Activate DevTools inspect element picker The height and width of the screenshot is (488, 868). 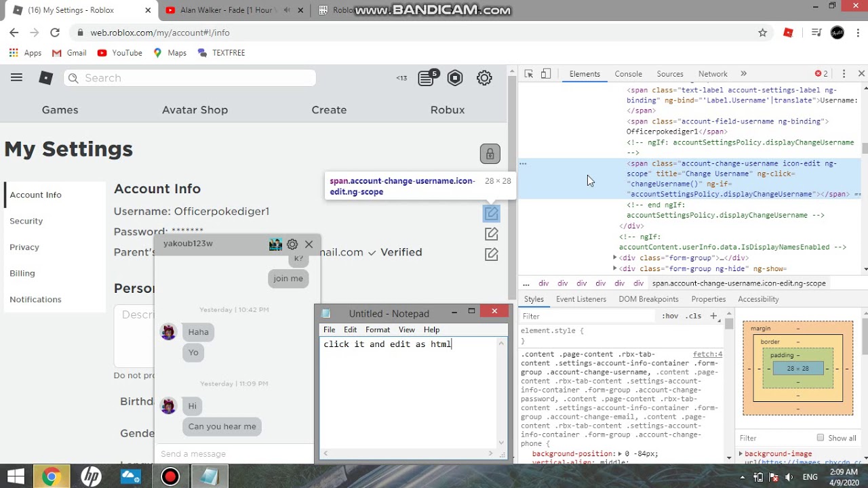[529, 74]
